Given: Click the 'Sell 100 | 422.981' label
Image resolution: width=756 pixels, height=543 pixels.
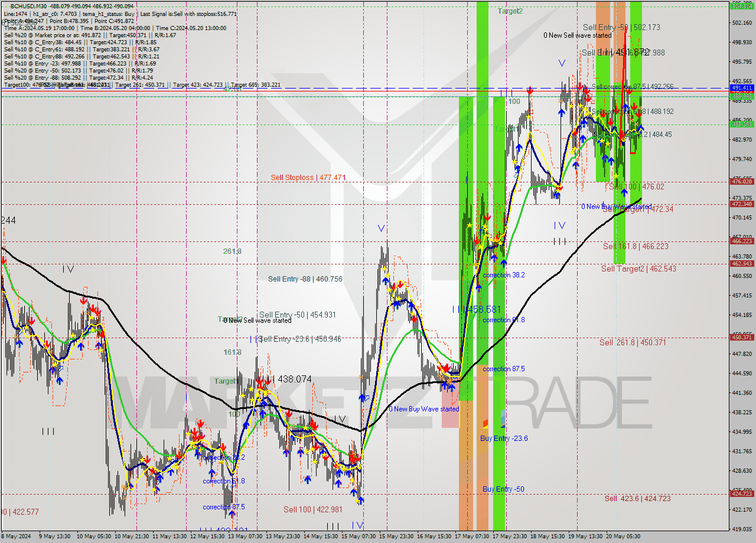Looking at the screenshot, I should [x=312, y=509].
